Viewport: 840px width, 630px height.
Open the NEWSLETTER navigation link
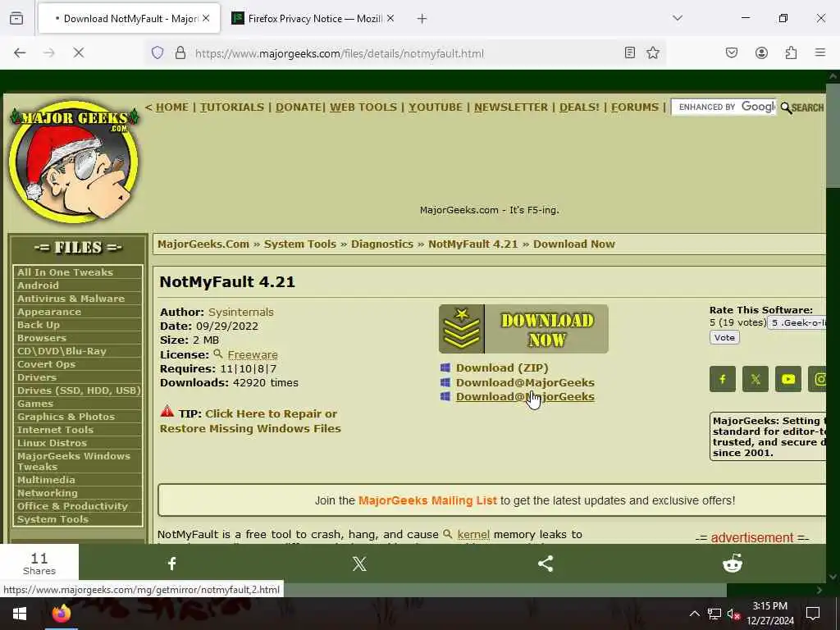[x=511, y=107]
